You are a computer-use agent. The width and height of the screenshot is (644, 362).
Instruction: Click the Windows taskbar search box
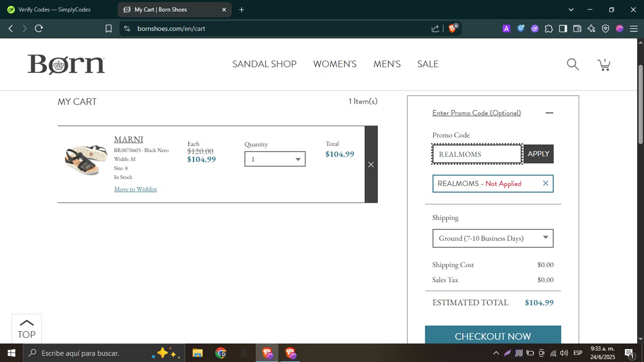(x=104, y=353)
